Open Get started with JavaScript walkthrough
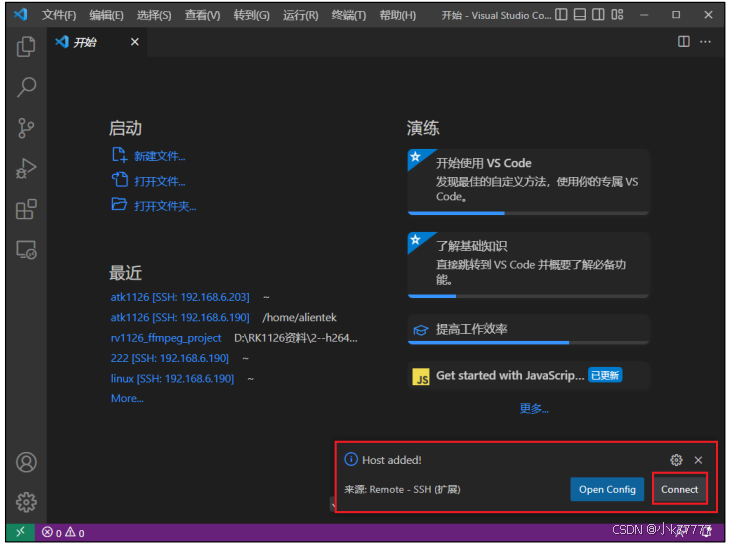This screenshot has height=543, width=729. point(528,376)
